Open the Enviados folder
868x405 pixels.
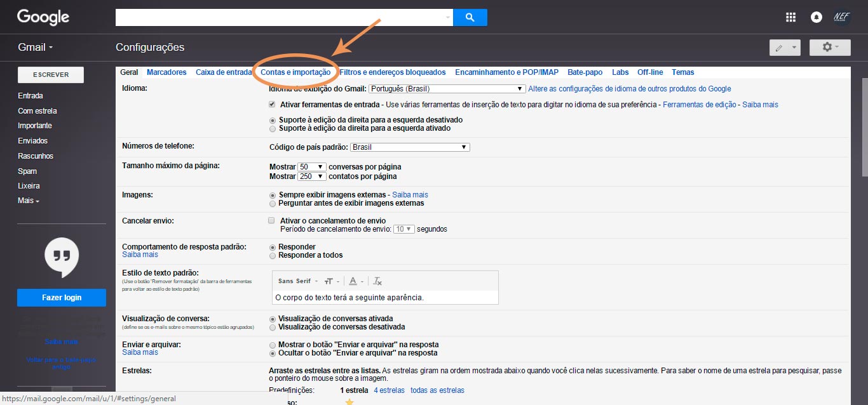pos(33,141)
